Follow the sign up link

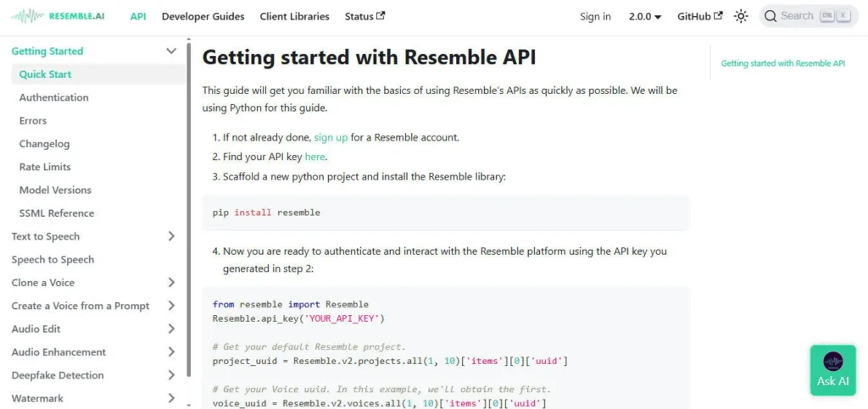pos(331,137)
